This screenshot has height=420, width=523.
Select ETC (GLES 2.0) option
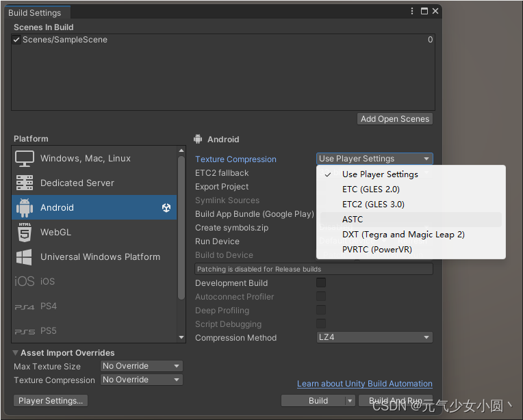411,189
